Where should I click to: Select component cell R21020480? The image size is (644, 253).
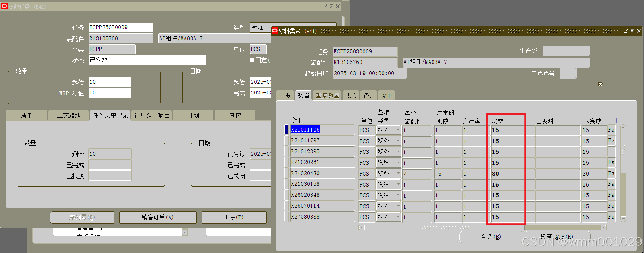click(322, 173)
